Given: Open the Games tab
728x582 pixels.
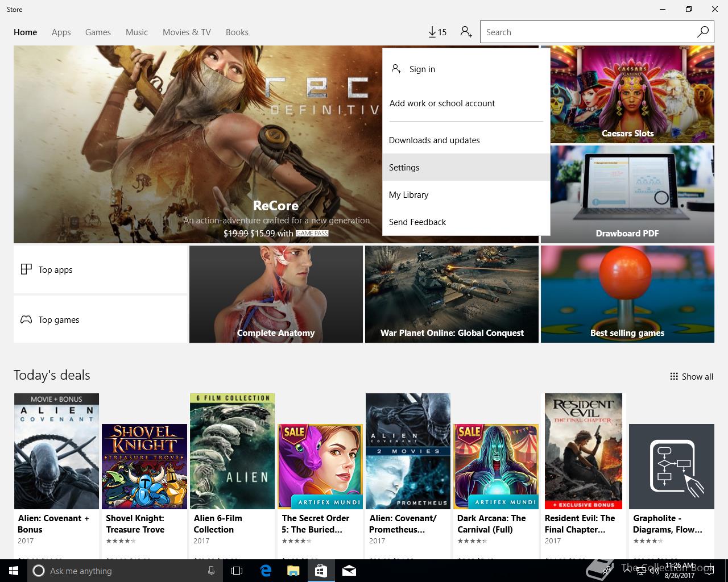Looking at the screenshot, I should [x=98, y=32].
